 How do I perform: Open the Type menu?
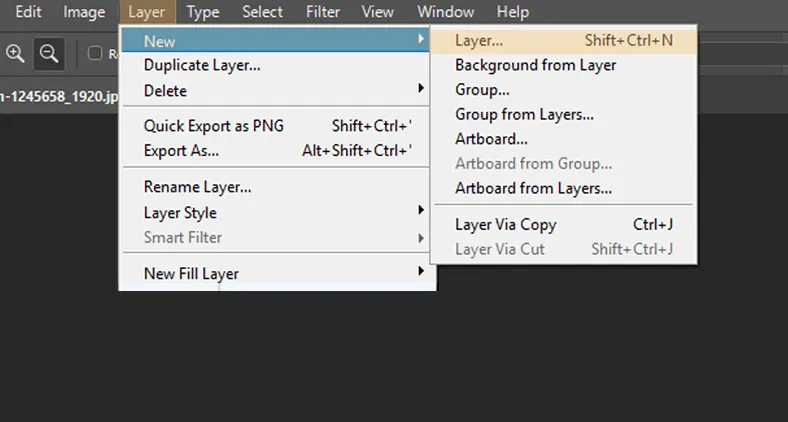pyautogui.click(x=203, y=12)
